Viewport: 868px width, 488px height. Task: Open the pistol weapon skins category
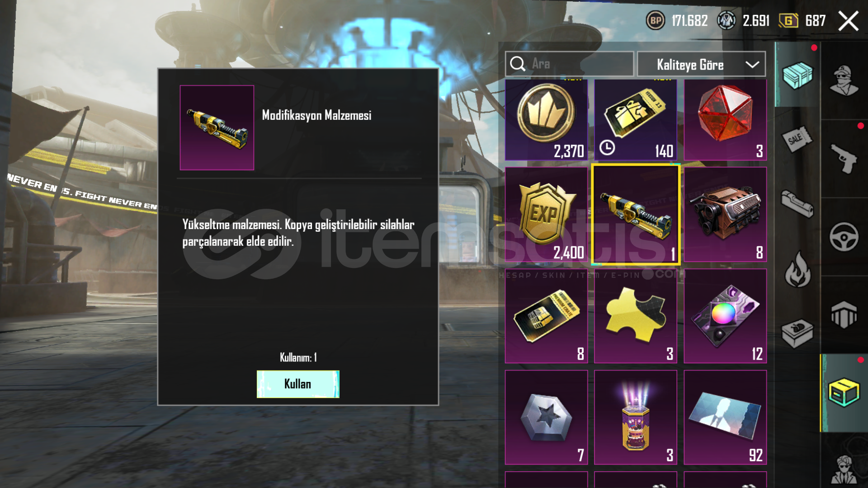point(844,158)
